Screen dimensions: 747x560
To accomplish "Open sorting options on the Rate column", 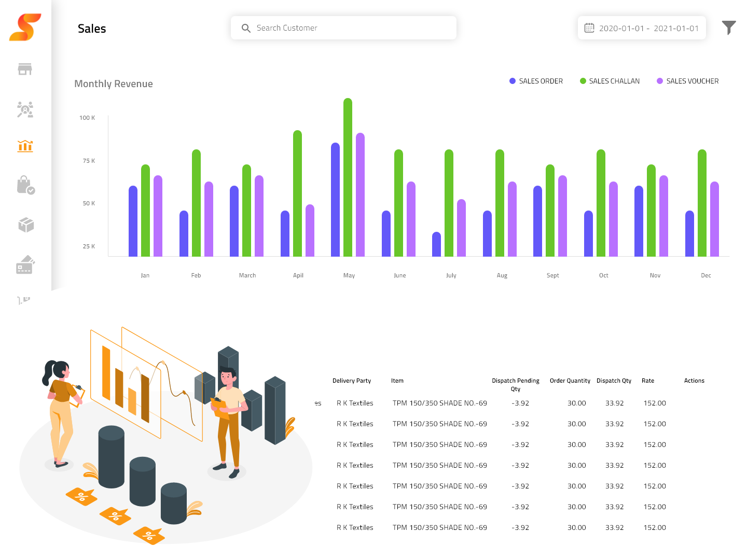I will point(647,381).
